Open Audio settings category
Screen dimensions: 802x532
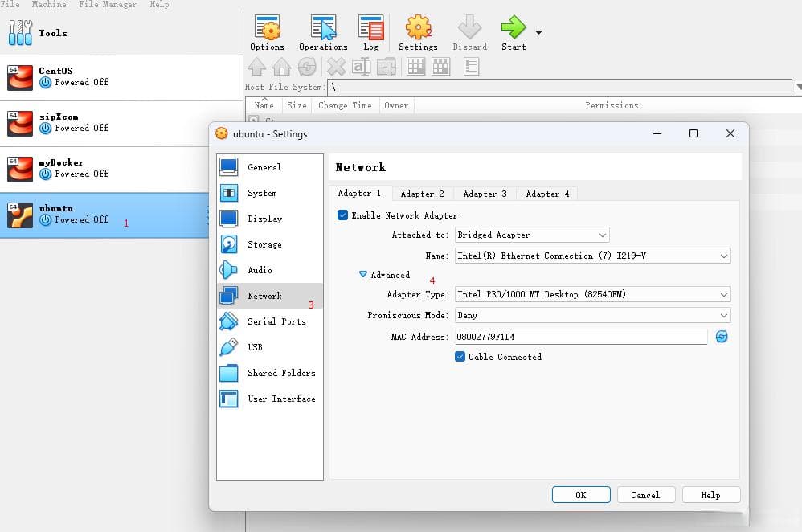click(270, 270)
